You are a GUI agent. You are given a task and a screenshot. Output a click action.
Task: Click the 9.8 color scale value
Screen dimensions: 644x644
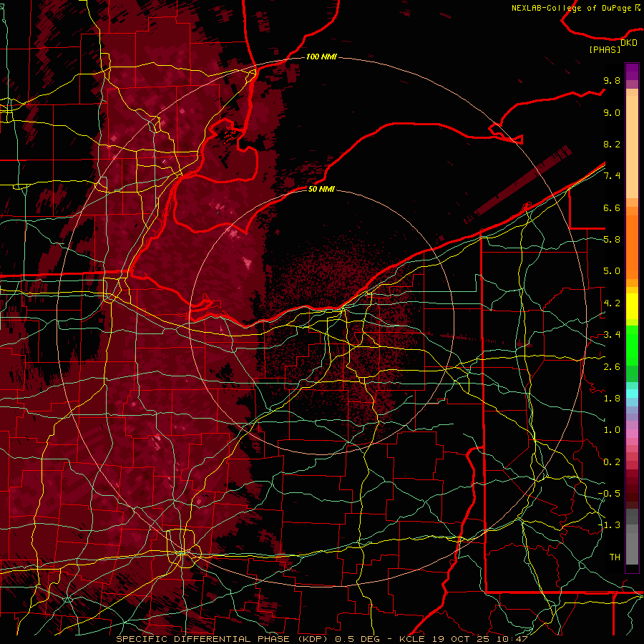612,80
